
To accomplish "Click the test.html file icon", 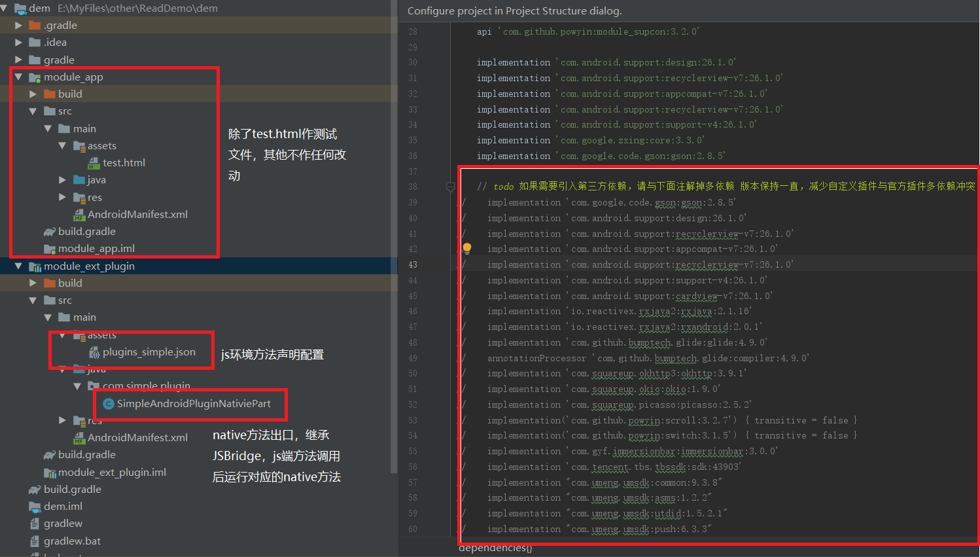I will tap(94, 163).
